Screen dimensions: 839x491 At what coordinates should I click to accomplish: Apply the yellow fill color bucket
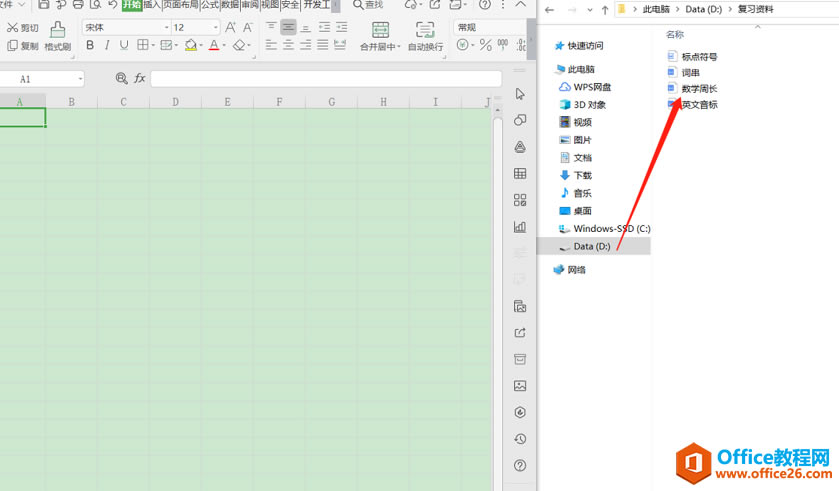pyautogui.click(x=190, y=45)
